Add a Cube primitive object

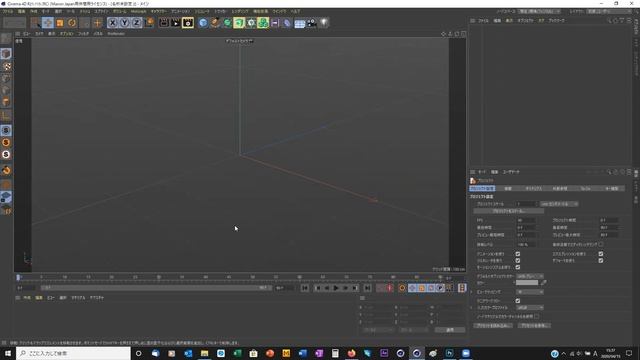pyautogui.click(x=203, y=23)
